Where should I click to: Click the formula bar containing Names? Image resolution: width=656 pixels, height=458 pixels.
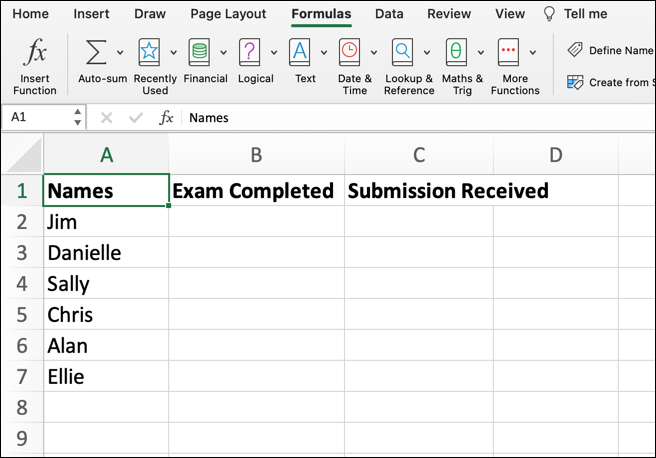[418, 118]
